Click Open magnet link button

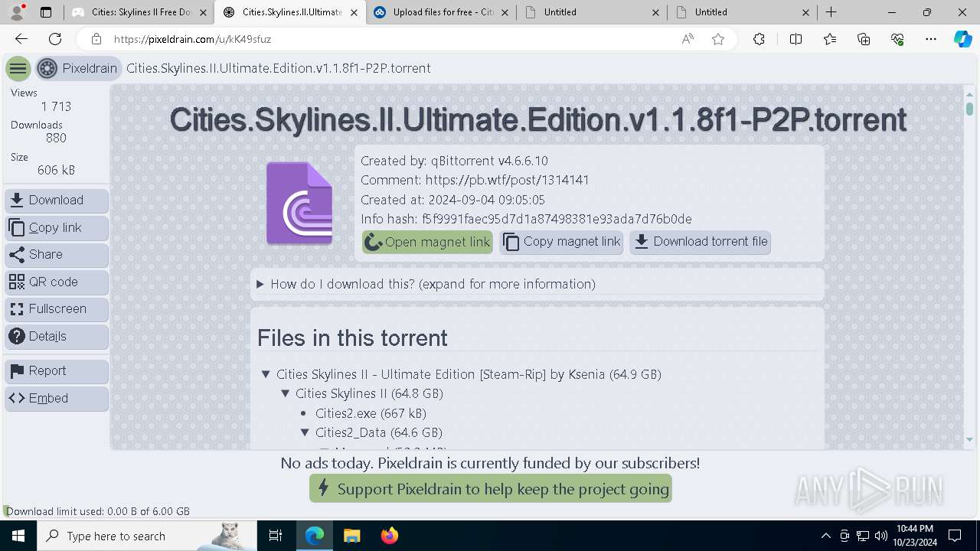427,242
